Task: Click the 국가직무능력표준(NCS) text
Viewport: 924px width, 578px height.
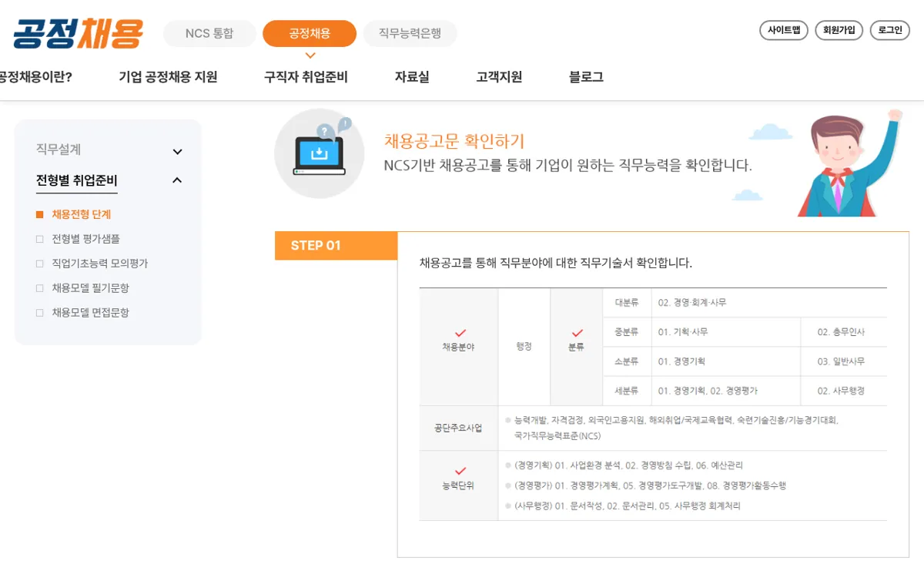Action: pos(557,436)
